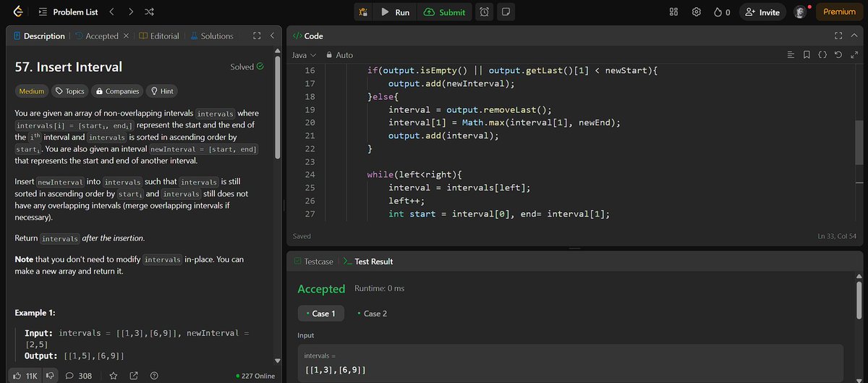Click the Code panel title
The height and width of the screenshot is (383, 868).
point(307,35)
